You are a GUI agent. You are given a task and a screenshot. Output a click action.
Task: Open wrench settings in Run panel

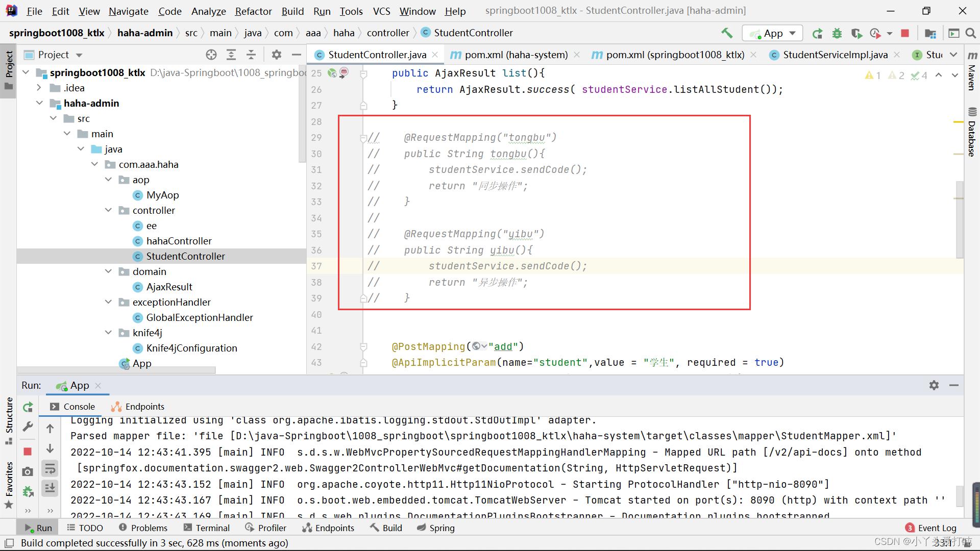[x=28, y=427]
